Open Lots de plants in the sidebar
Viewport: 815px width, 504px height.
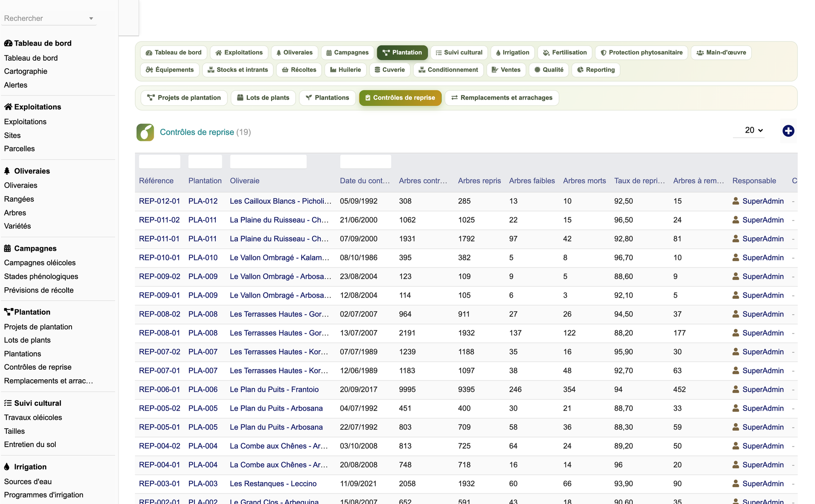pyautogui.click(x=27, y=340)
